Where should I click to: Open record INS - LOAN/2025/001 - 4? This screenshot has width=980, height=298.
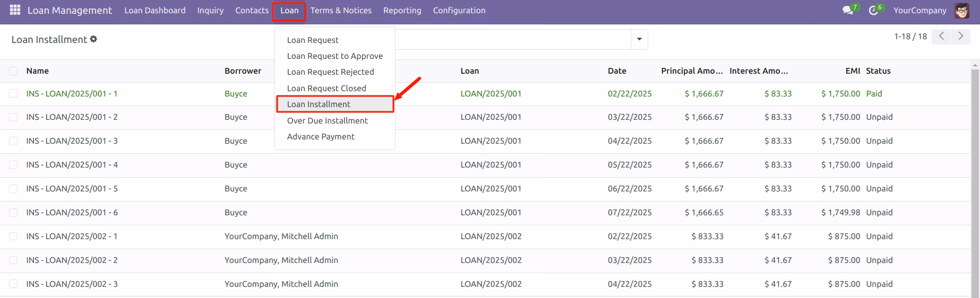[x=72, y=165]
